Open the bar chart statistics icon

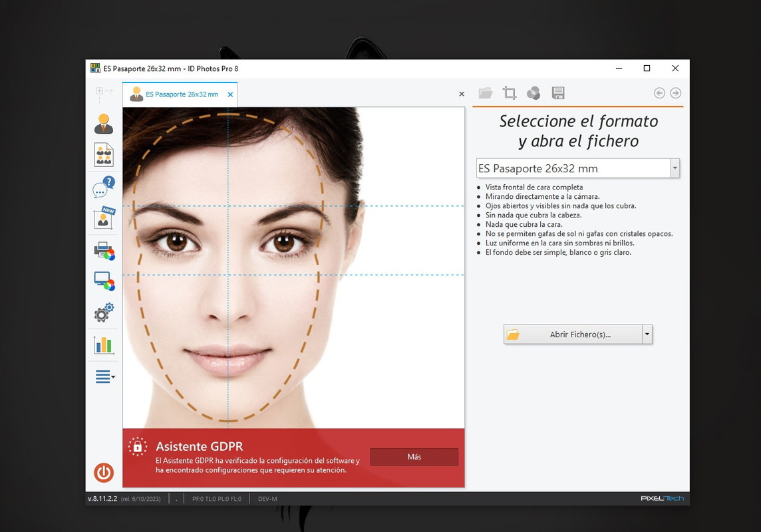pos(103,345)
